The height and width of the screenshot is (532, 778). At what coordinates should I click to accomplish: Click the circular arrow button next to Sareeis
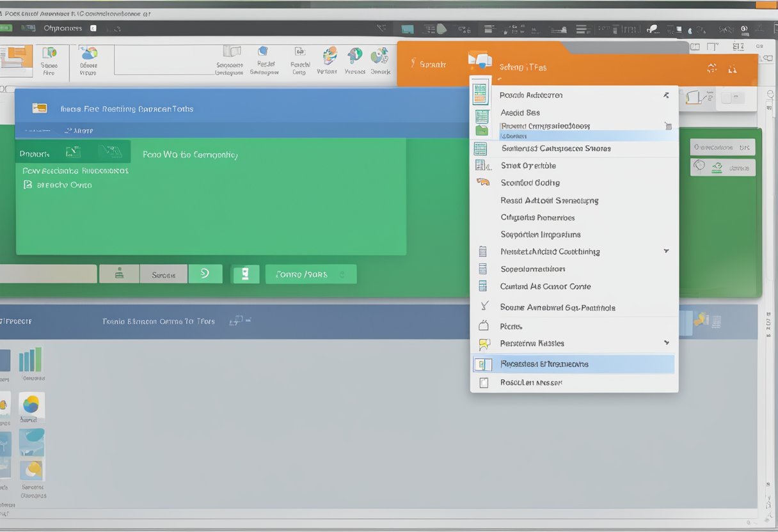click(205, 274)
